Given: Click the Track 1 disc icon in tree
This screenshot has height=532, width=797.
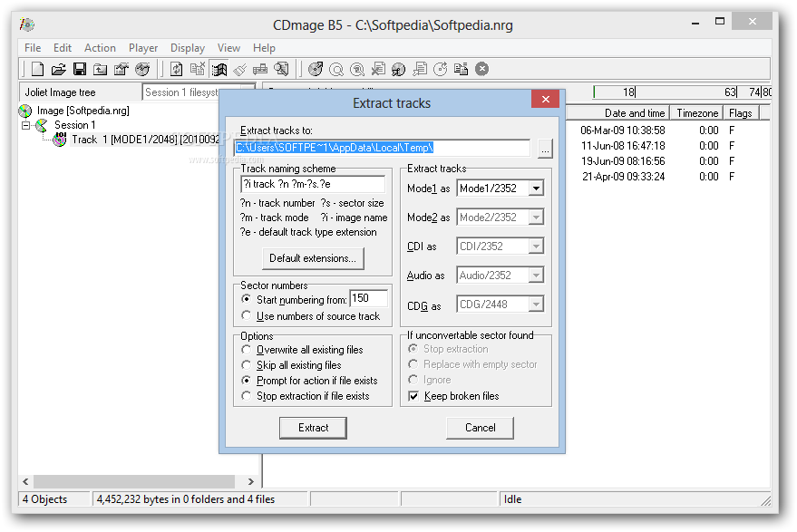Looking at the screenshot, I should click(x=60, y=140).
